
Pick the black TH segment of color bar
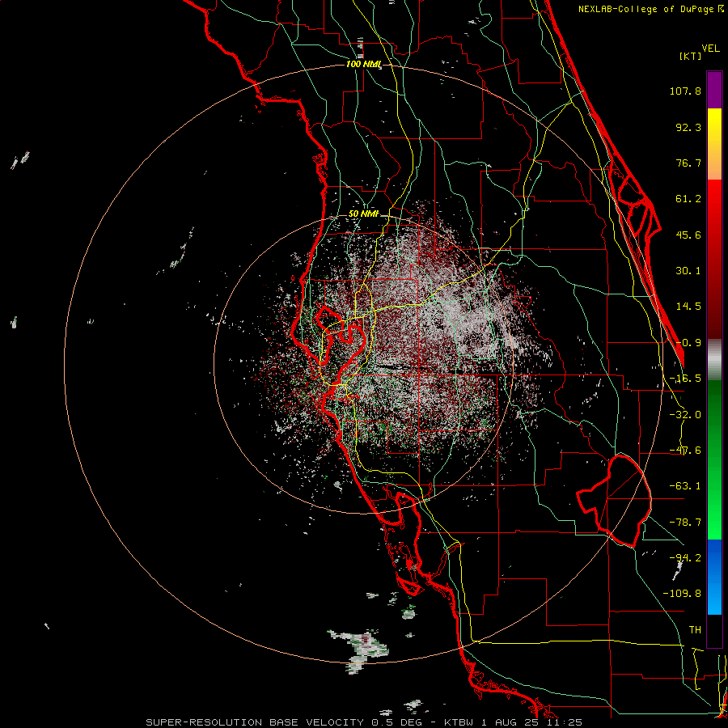(x=714, y=630)
